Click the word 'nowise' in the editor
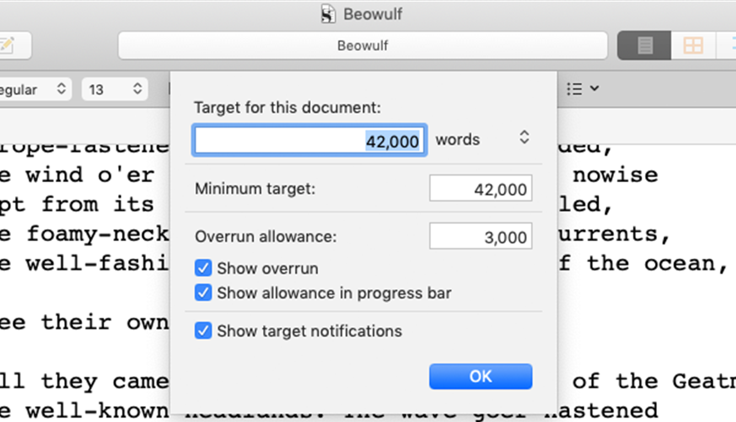 point(615,175)
